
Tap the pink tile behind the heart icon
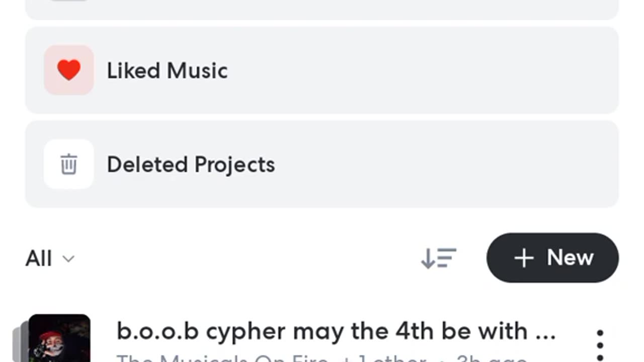69,70
